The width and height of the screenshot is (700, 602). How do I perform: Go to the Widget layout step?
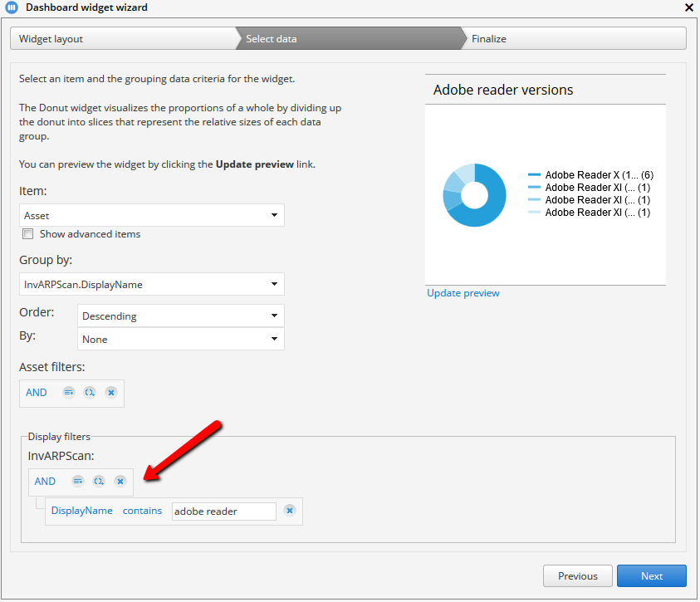coord(123,39)
